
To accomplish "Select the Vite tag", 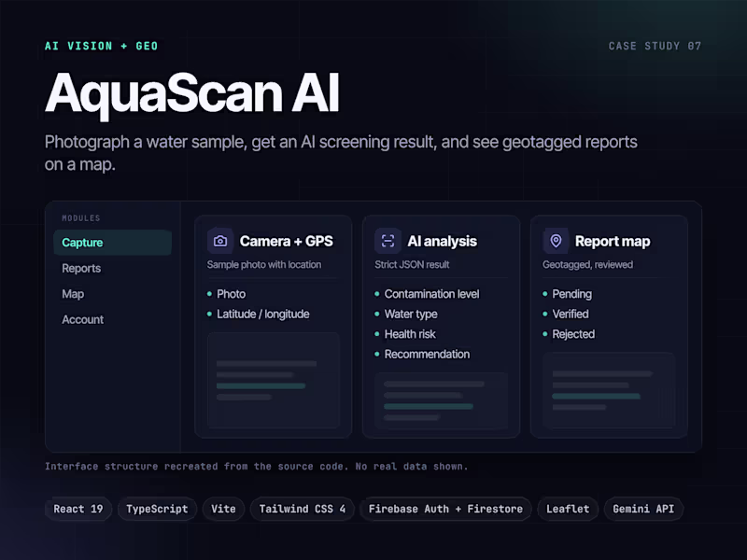I will tap(223, 509).
